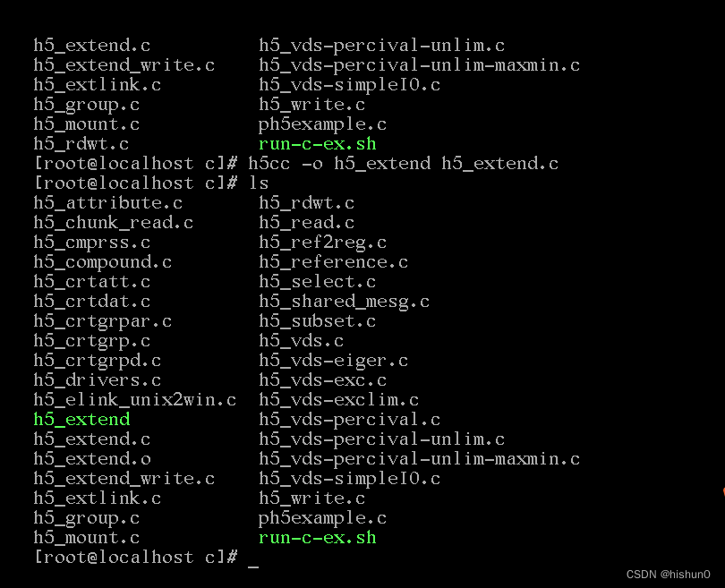Click the h5_attribute.c filename

click(108, 203)
